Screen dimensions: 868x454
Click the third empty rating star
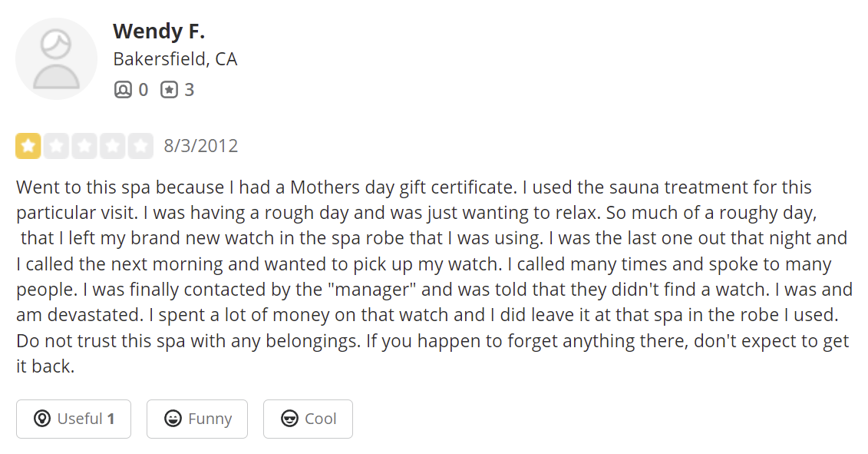coord(84,146)
